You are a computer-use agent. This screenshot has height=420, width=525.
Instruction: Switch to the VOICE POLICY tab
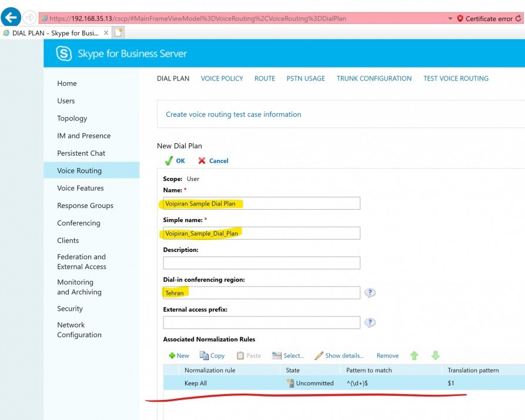pos(222,78)
